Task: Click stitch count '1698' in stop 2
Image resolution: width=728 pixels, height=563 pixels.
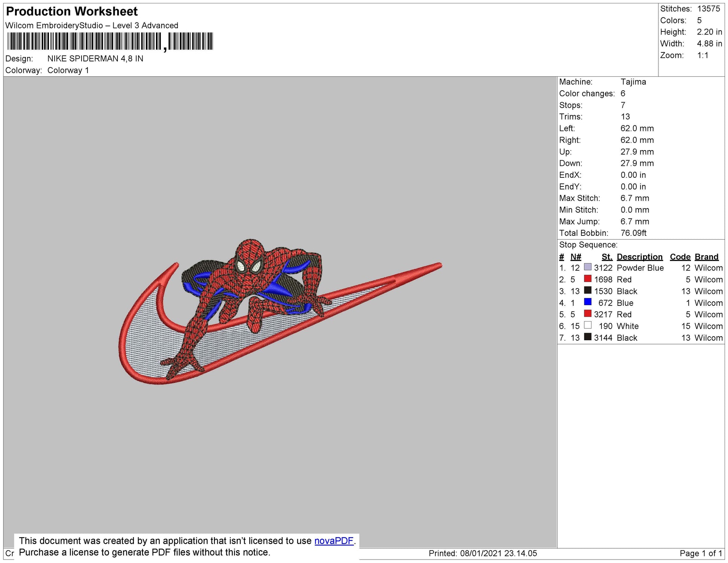Action: (x=603, y=280)
